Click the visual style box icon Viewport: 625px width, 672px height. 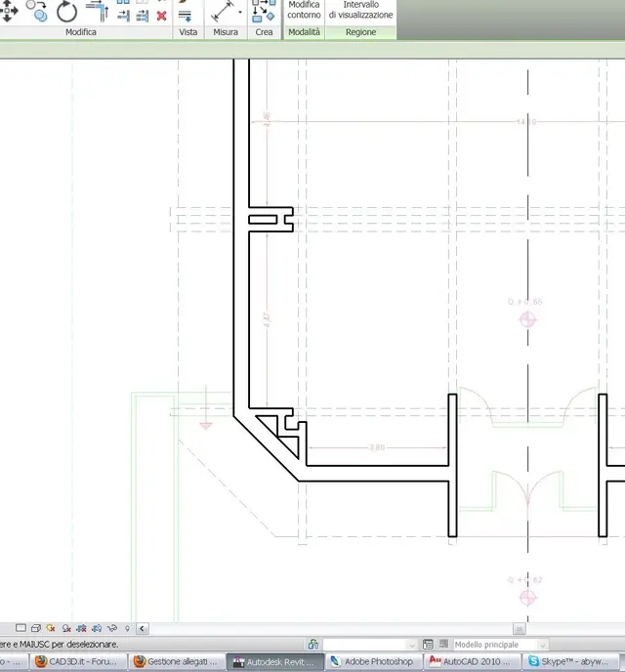(36, 628)
